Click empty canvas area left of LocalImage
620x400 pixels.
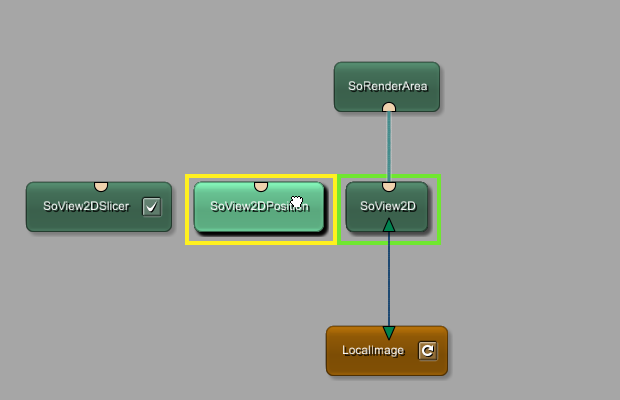tap(200, 350)
